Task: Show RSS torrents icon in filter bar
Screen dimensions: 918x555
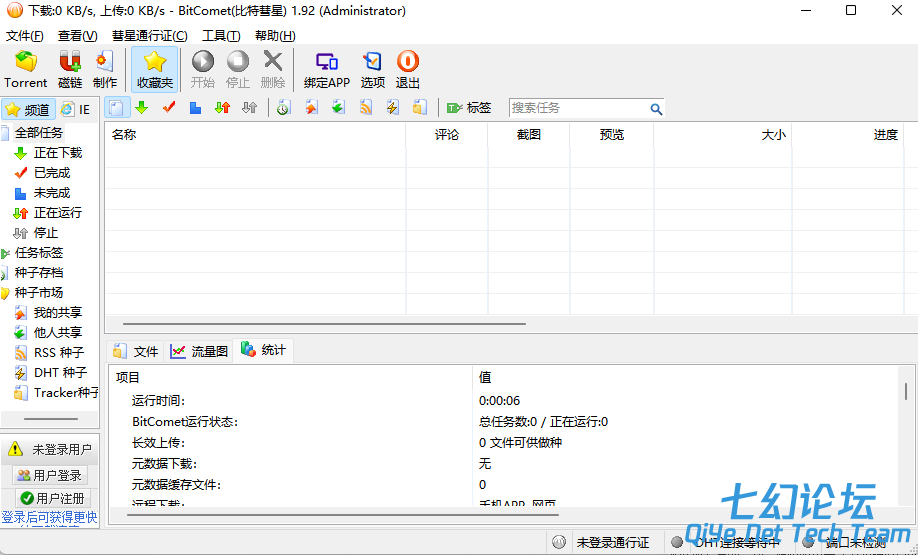Action: [x=366, y=108]
